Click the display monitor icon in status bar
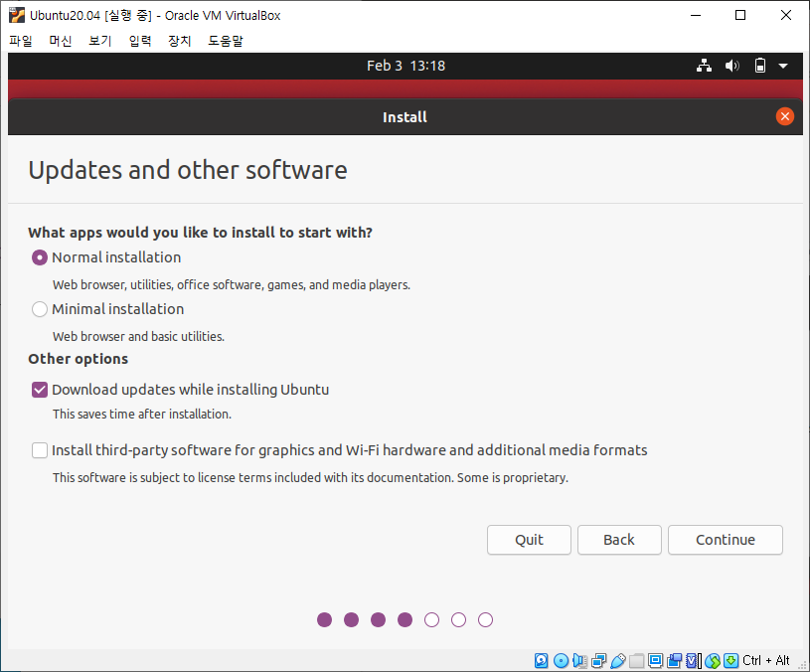810x672 pixels. (656, 661)
